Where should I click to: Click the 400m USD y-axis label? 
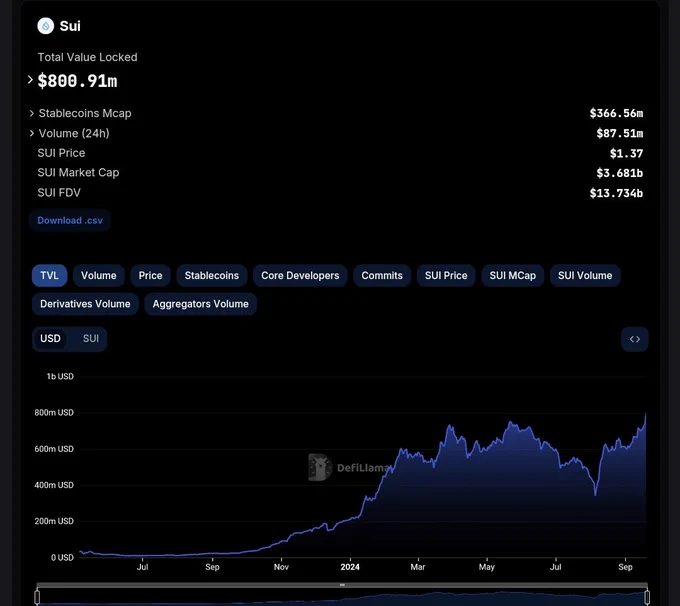pyautogui.click(x=54, y=485)
